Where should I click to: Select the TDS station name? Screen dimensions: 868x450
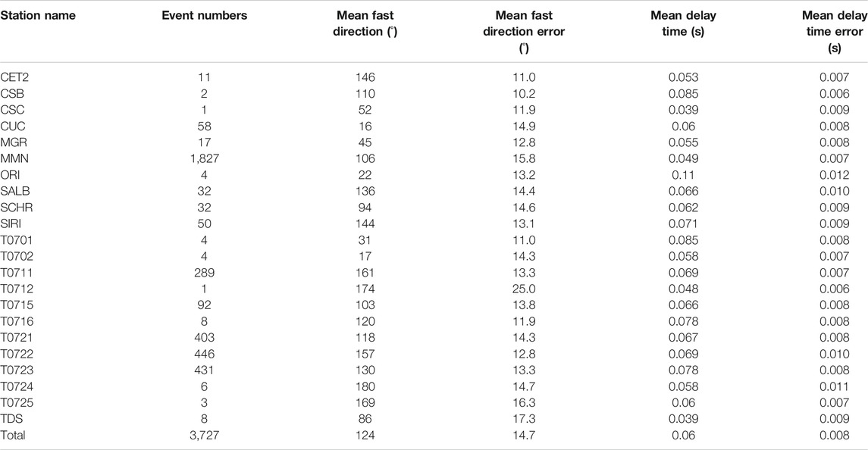click(11, 420)
